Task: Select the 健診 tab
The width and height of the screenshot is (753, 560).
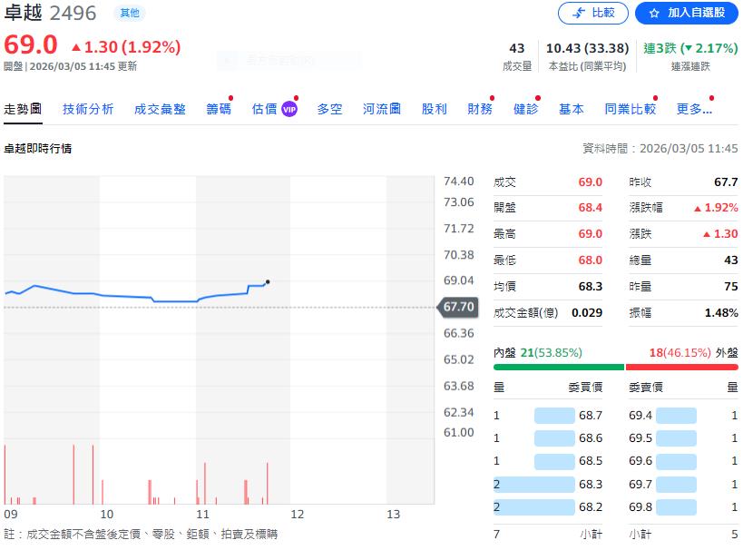Action: coord(525,109)
